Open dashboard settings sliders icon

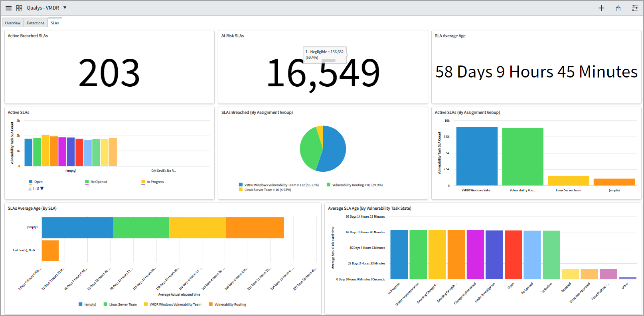[634, 8]
